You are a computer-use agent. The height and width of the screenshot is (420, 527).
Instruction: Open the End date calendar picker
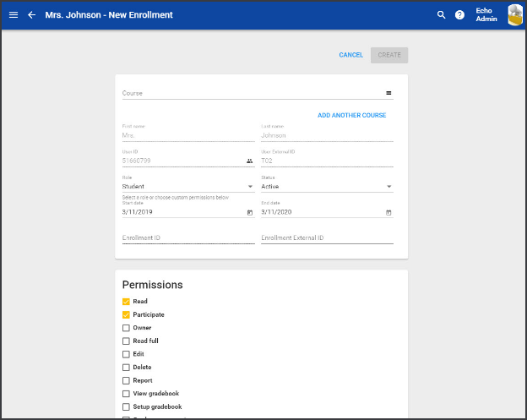pos(388,212)
